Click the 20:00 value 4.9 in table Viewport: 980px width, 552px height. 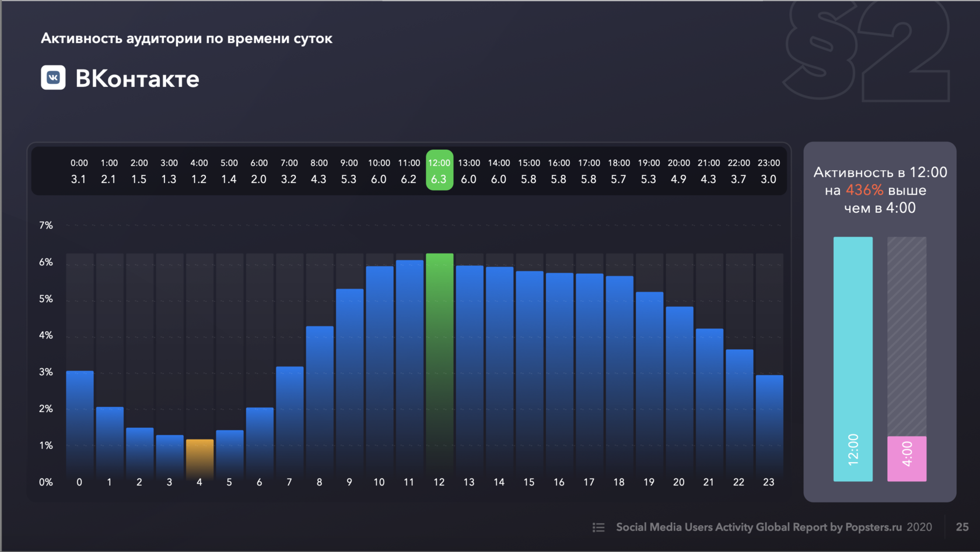tap(678, 180)
